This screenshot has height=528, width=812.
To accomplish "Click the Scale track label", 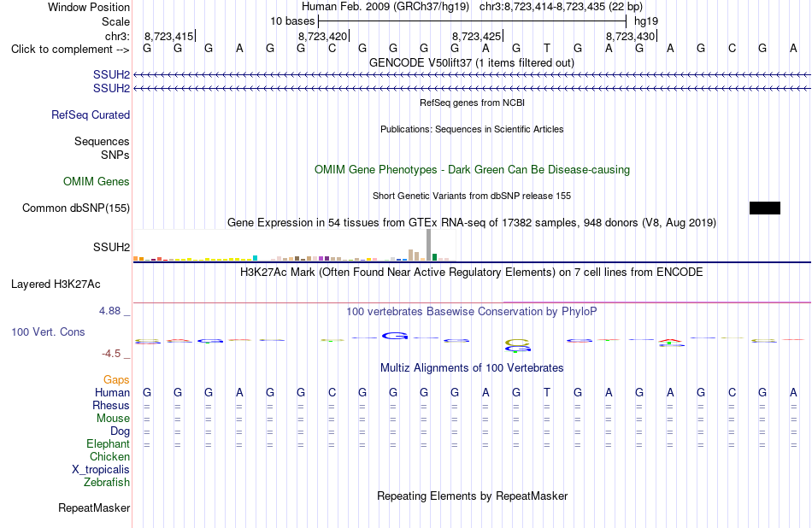I will tap(115, 21).
